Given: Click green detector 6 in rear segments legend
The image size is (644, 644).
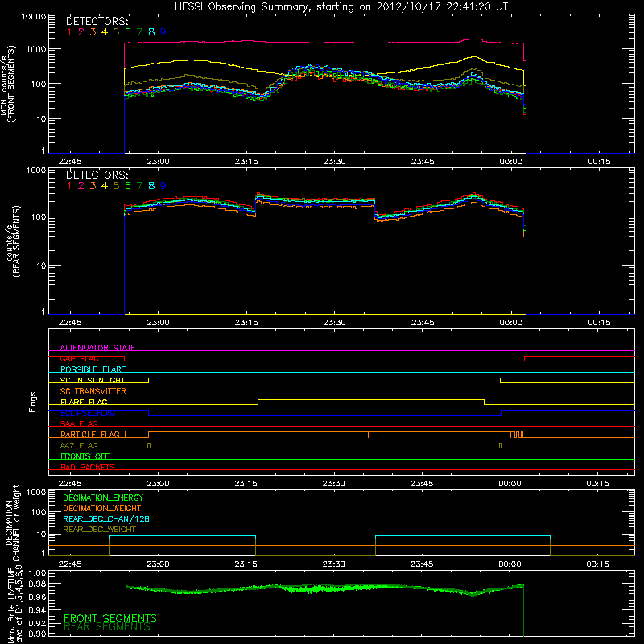Looking at the screenshot, I should tap(128, 186).
